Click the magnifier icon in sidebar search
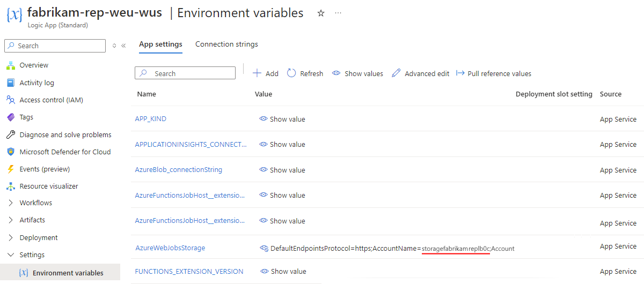644x284 pixels. pyautogui.click(x=11, y=46)
